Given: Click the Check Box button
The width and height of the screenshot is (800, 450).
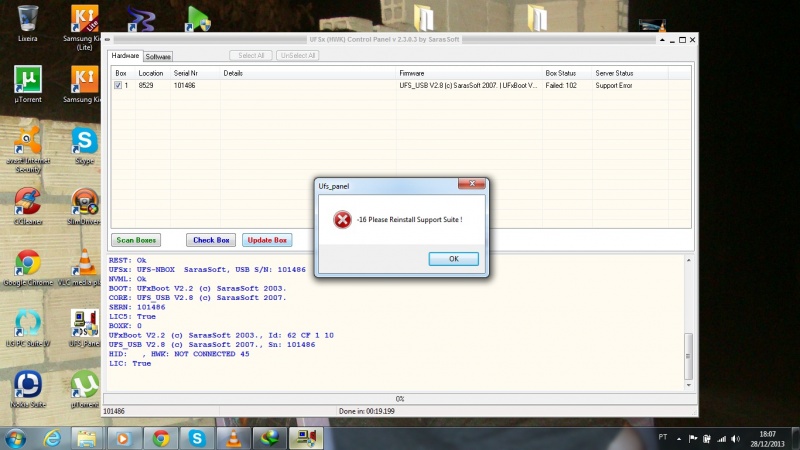Looking at the screenshot, I should pyautogui.click(x=211, y=240).
